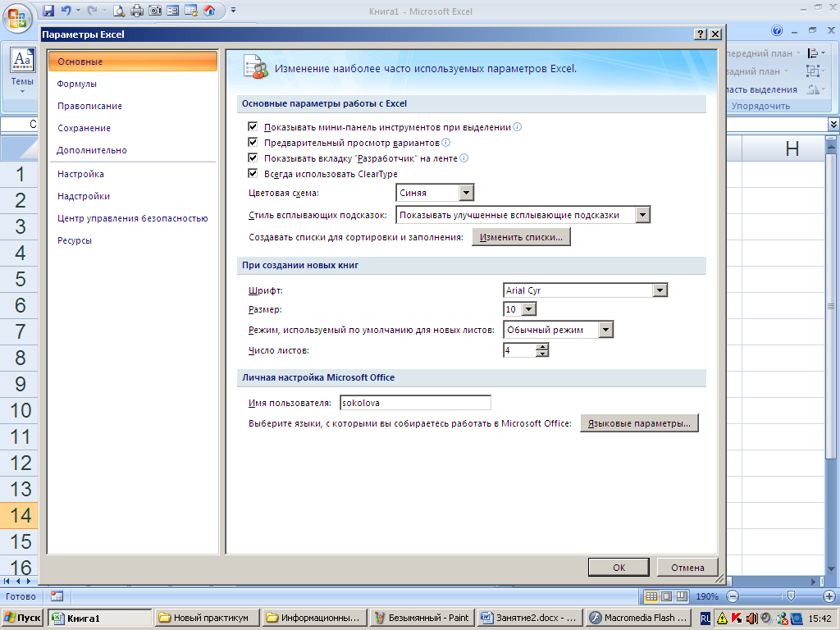Toggle 'Показывать вкладку Разработчик' checkbox
The width and height of the screenshot is (840, 630).
click(253, 157)
